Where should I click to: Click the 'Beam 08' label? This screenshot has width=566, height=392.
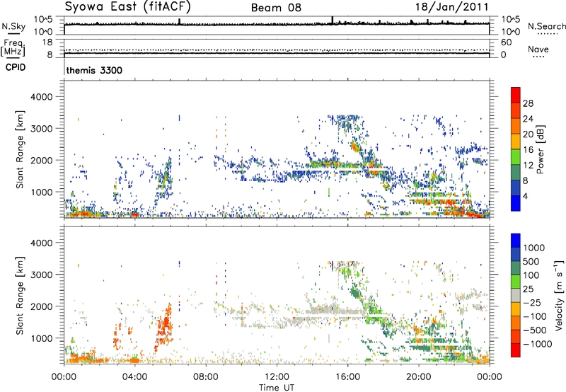pyautogui.click(x=276, y=8)
